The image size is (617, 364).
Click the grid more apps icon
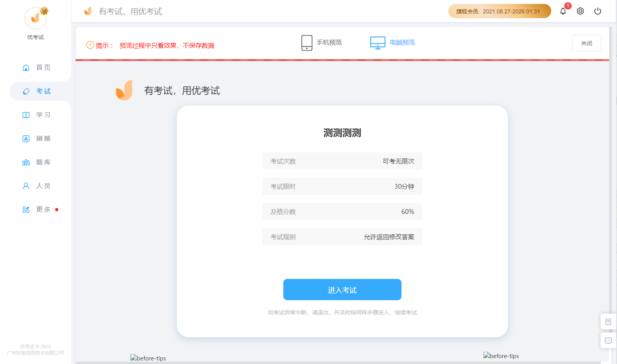point(26,210)
